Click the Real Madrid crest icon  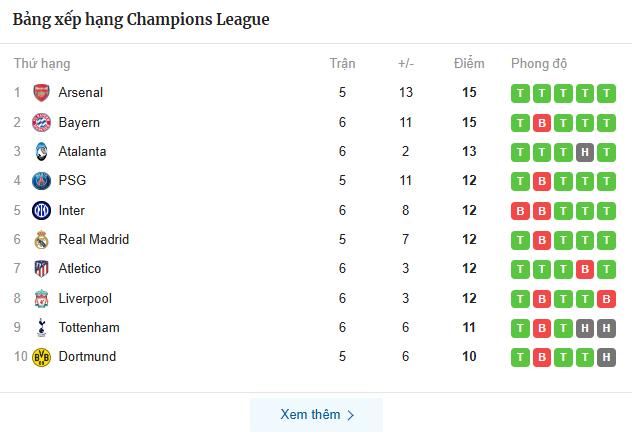[x=41, y=240]
